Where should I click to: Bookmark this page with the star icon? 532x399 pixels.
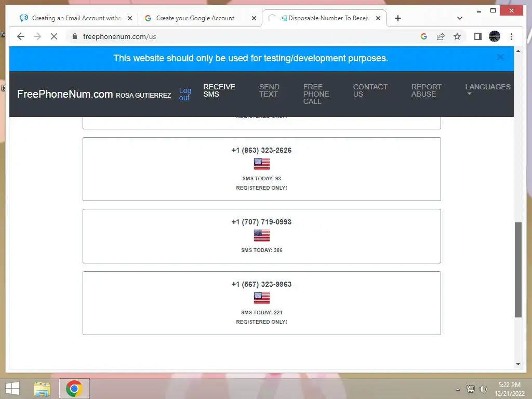[x=457, y=36]
